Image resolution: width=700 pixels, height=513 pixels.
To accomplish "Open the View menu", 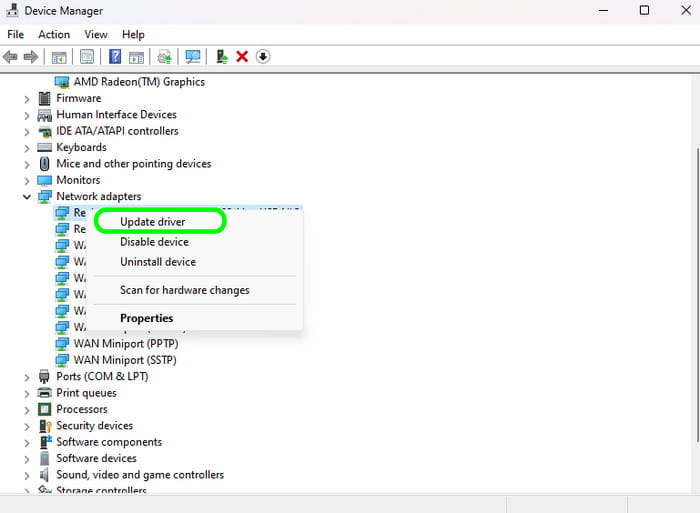I will [x=96, y=34].
